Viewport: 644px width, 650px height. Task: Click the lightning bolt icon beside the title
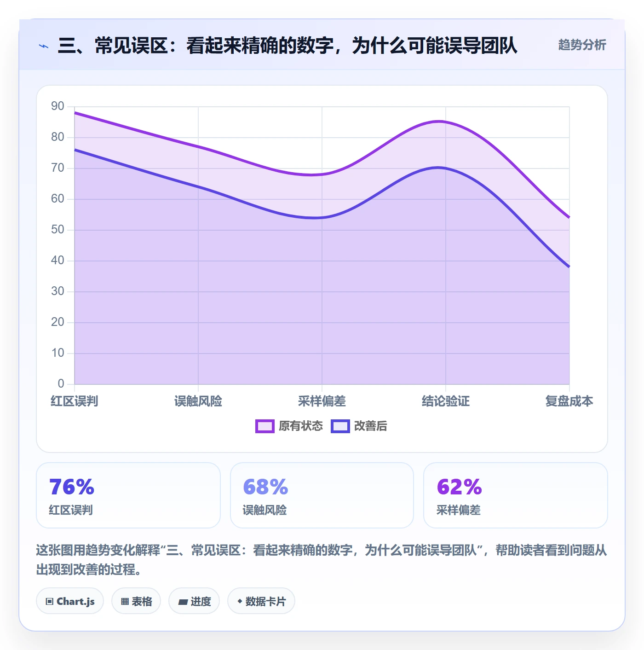pos(44,46)
